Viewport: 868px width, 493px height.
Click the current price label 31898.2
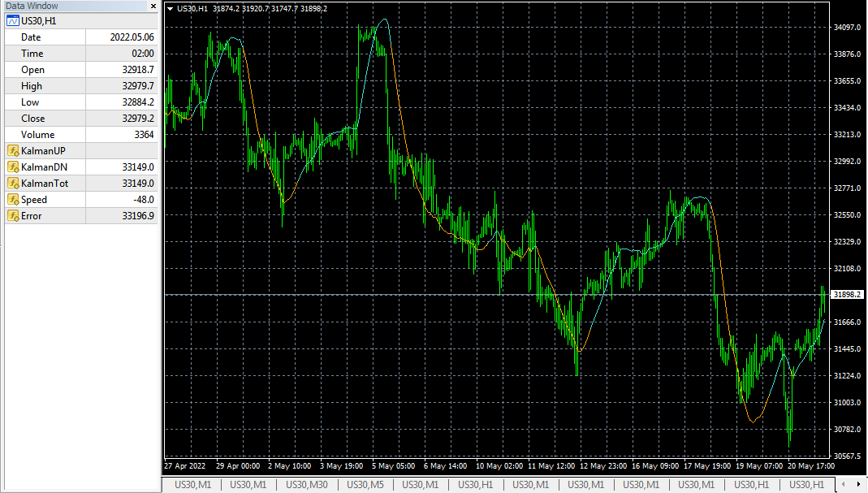pos(847,295)
